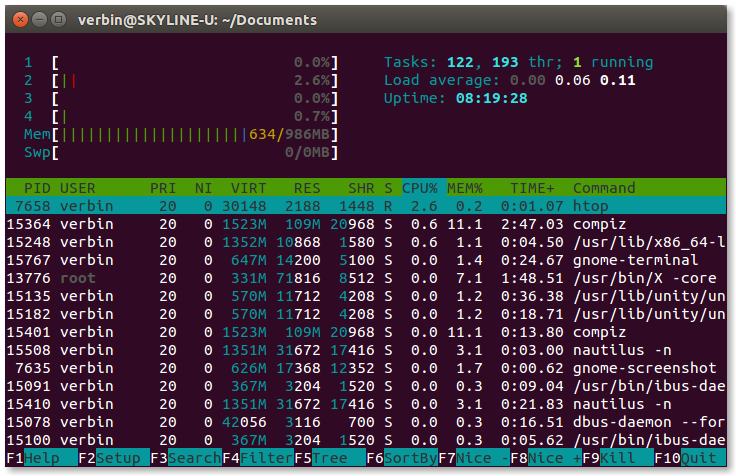Click the SHR column header
Viewport: 736px width, 476px height.
361,188
